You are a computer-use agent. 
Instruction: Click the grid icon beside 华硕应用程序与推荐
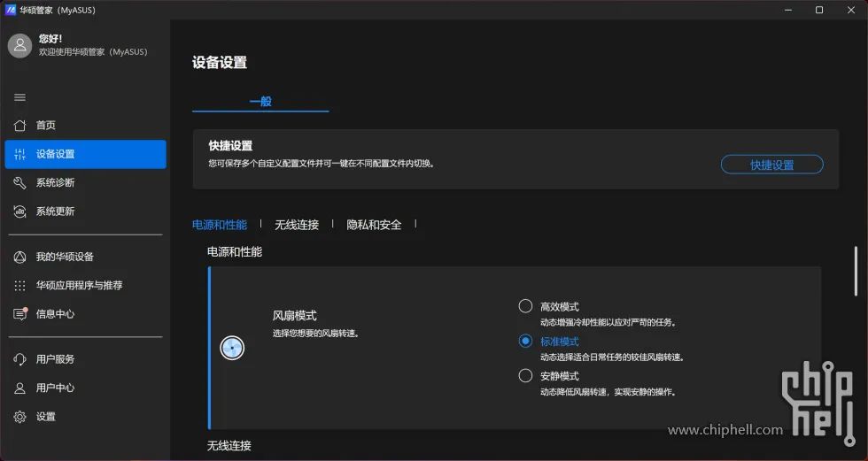19,286
